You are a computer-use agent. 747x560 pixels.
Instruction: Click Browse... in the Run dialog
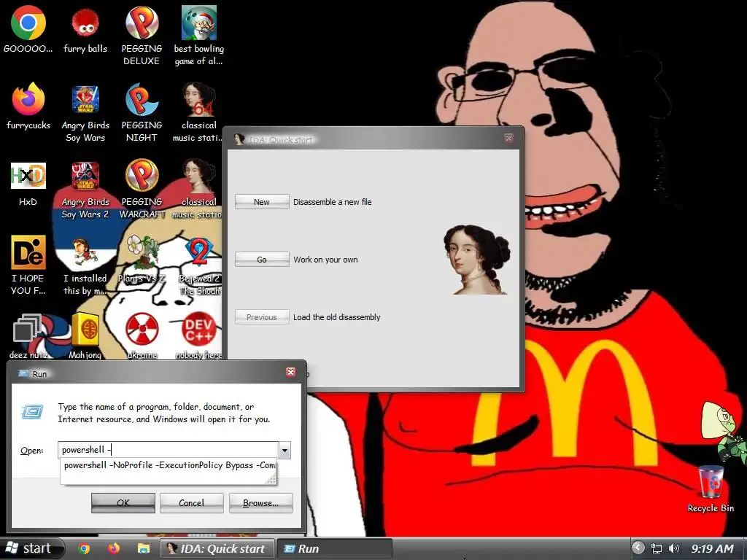(x=260, y=503)
